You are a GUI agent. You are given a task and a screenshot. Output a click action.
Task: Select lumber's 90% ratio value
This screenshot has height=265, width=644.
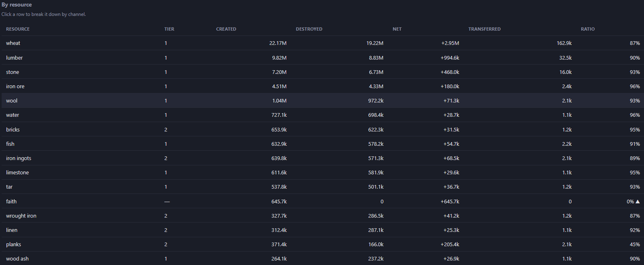pyautogui.click(x=635, y=58)
